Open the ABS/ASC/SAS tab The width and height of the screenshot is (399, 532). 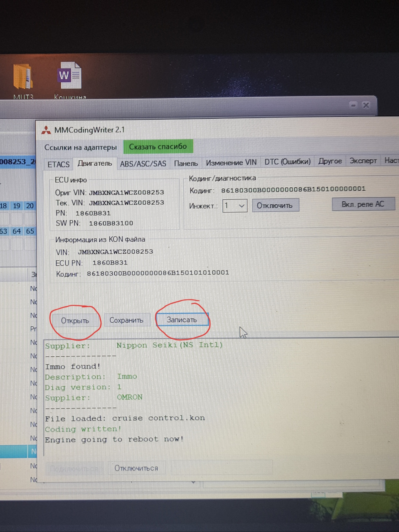(143, 164)
